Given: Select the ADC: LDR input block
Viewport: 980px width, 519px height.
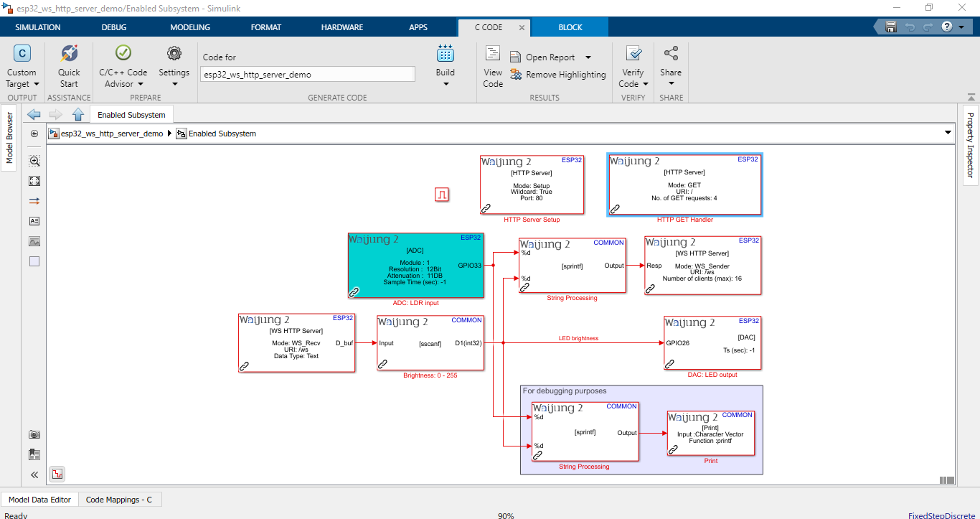Looking at the screenshot, I should pyautogui.click(x=416, y=265).
